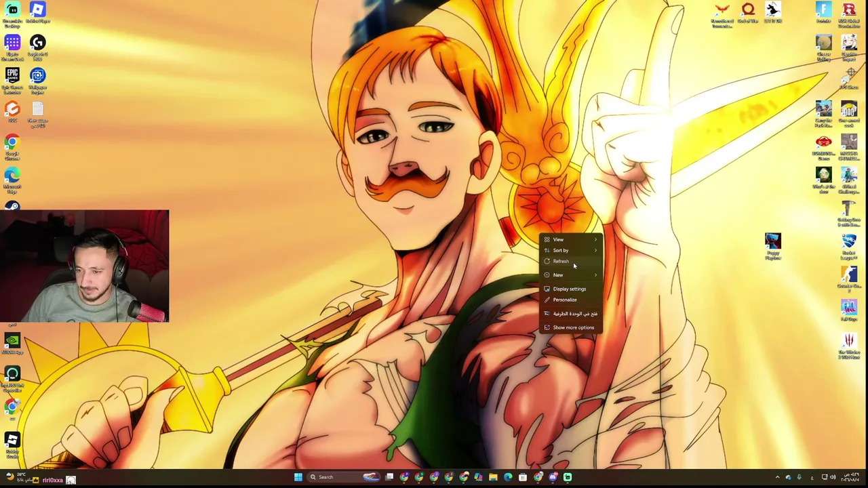Open Display settings from the context menu
This screenshot has width=868, height=488.
(570, 289)
